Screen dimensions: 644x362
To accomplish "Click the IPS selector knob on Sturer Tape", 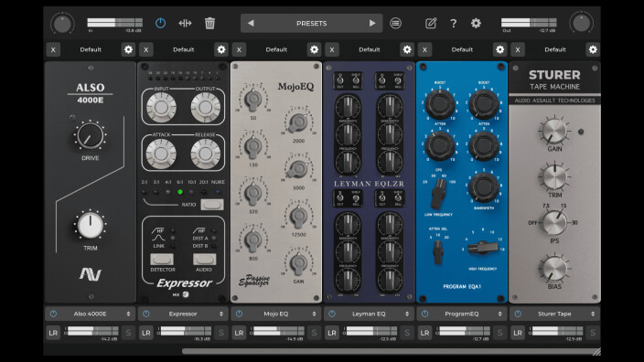I will point(554,223).
